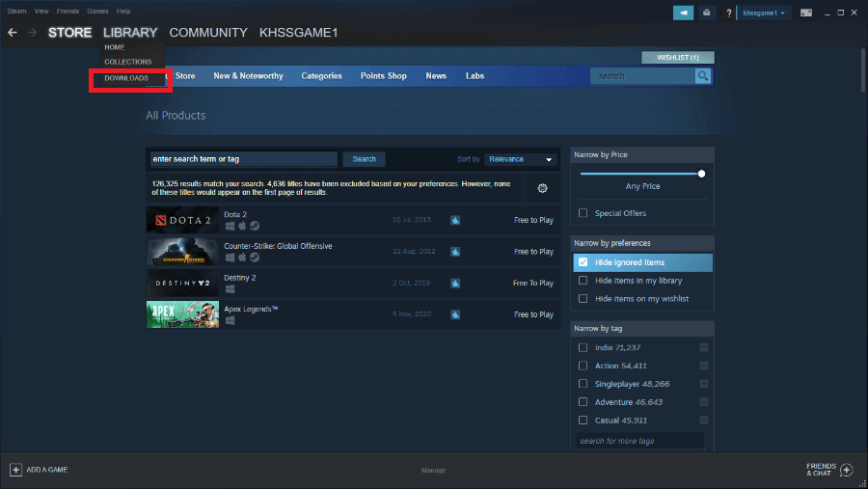Click the page vertical scrollbar
This screenshot has height=489, width=868.
point(862,70)
